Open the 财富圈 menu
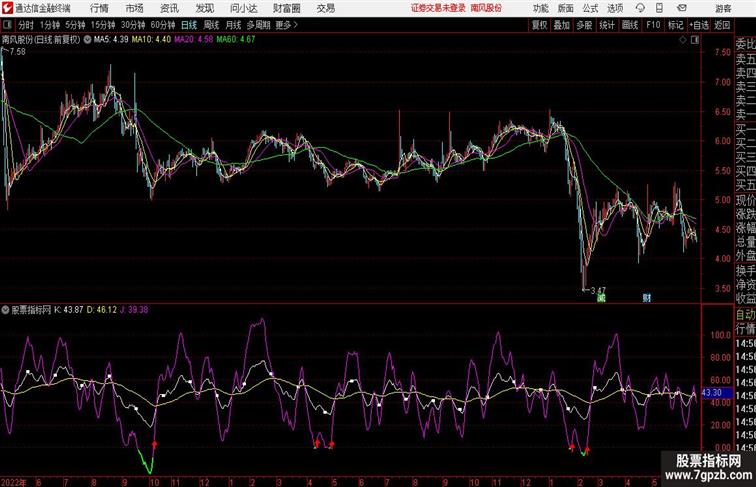Viewport: 756px width, 487px height. tap(286, 8)
